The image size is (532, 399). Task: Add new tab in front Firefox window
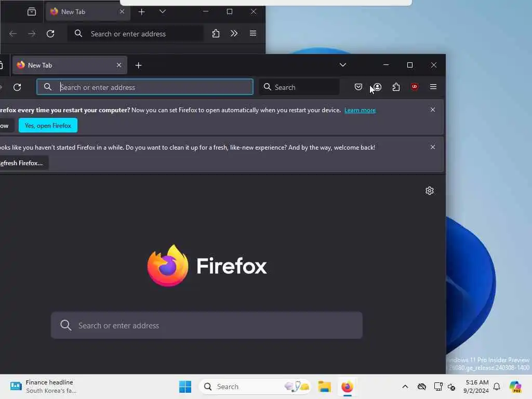coord(138,65)
